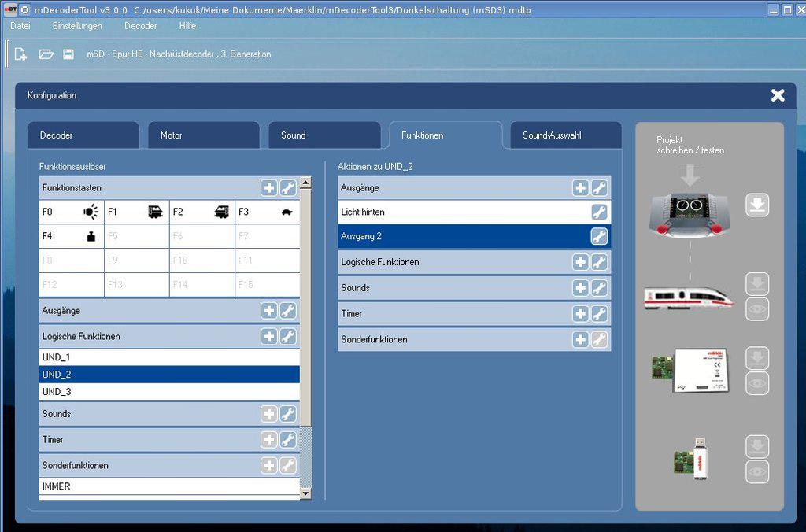Screen dimensions: 806x532
Task: Toggle the eye icon beside the USB stick
Action: pos(756,472)
